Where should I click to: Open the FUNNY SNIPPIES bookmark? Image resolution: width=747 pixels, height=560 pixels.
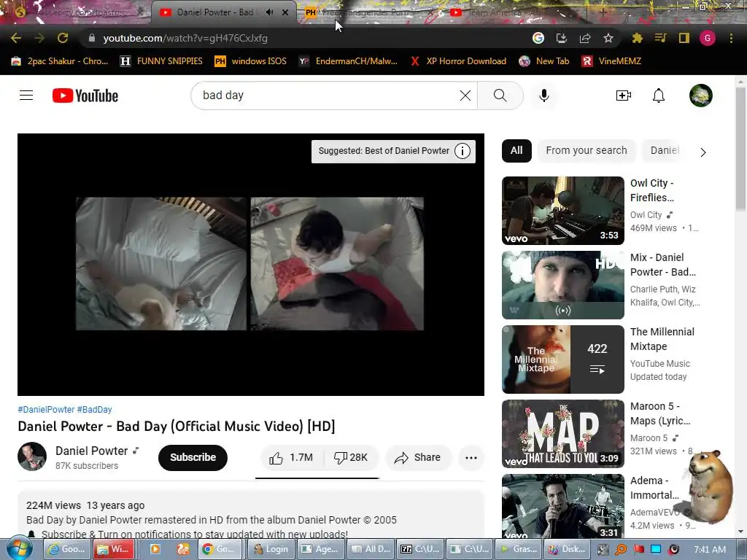pyautogui.click(x=161, y=61)
